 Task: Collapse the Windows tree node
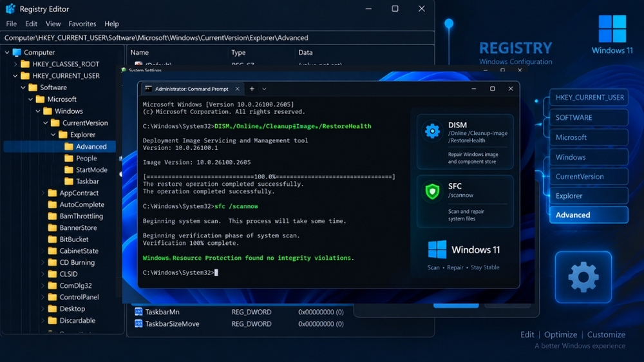click(38, 111)
